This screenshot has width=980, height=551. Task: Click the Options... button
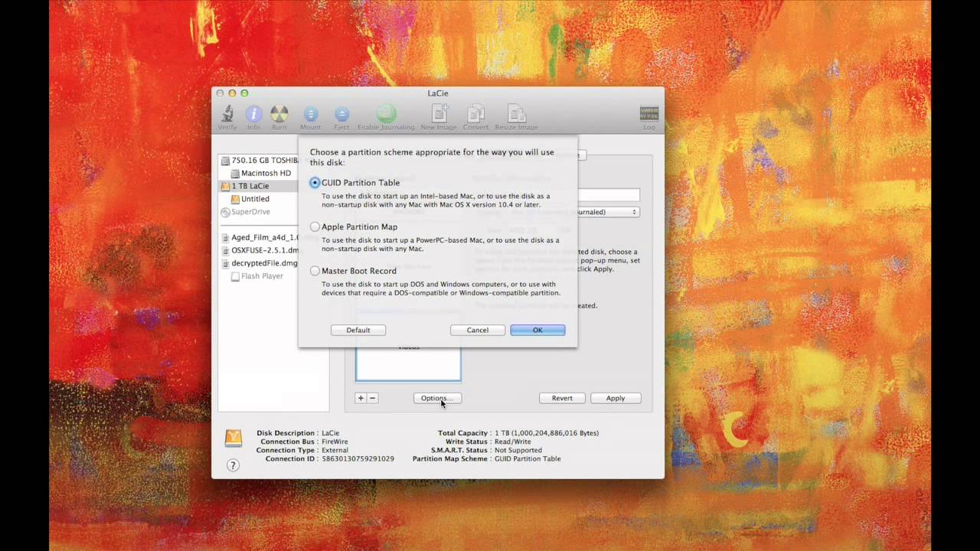437,398
